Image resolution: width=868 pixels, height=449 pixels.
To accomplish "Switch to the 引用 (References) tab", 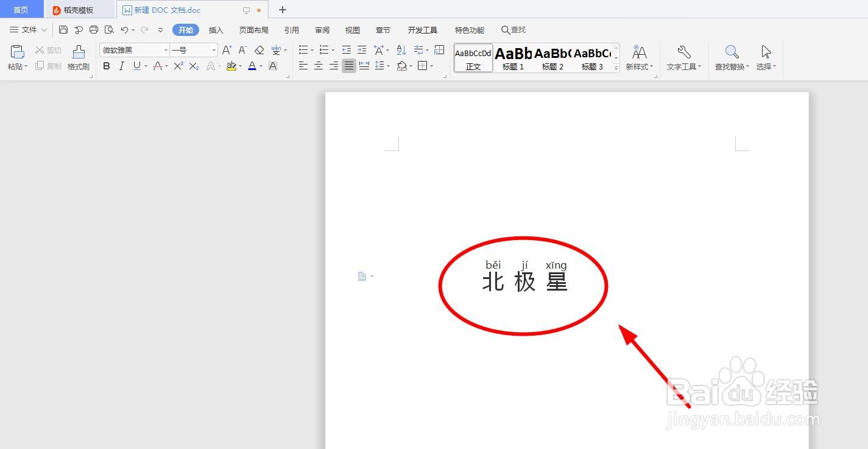I will click(292, 30).
